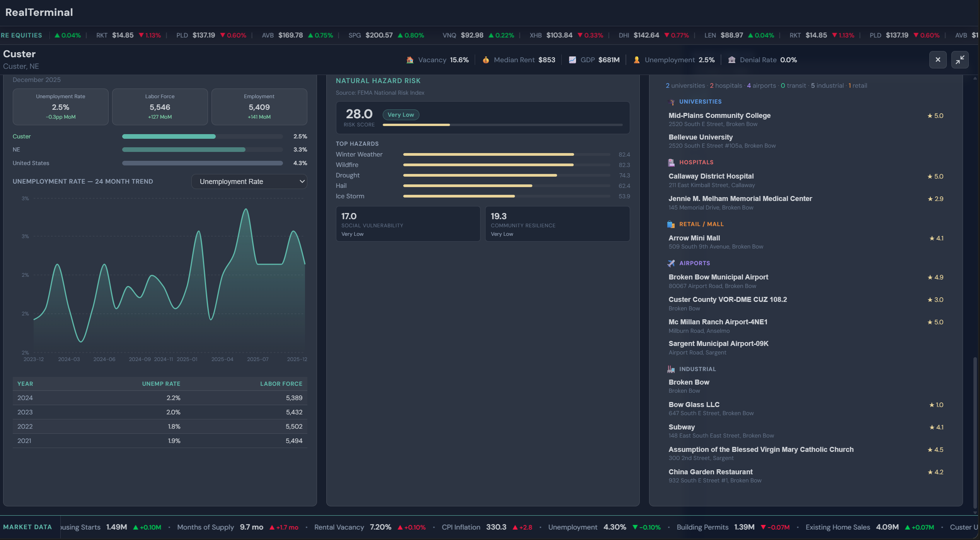Click the Industrial factory icon
Viewport: 980px width, 540px height.
click(x=672, y=369)
